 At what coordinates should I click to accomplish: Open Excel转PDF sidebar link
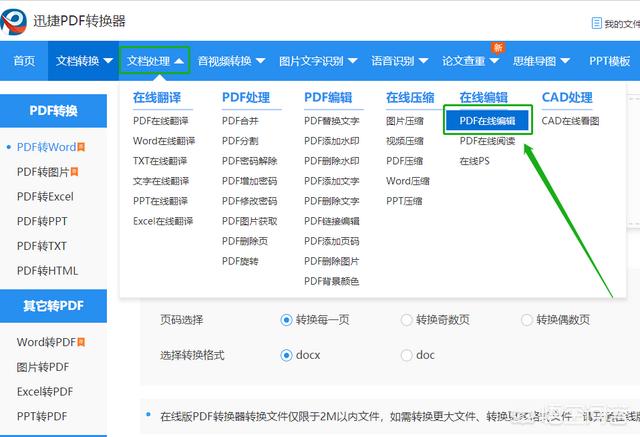pyautogui.click(x=45, y=392)
